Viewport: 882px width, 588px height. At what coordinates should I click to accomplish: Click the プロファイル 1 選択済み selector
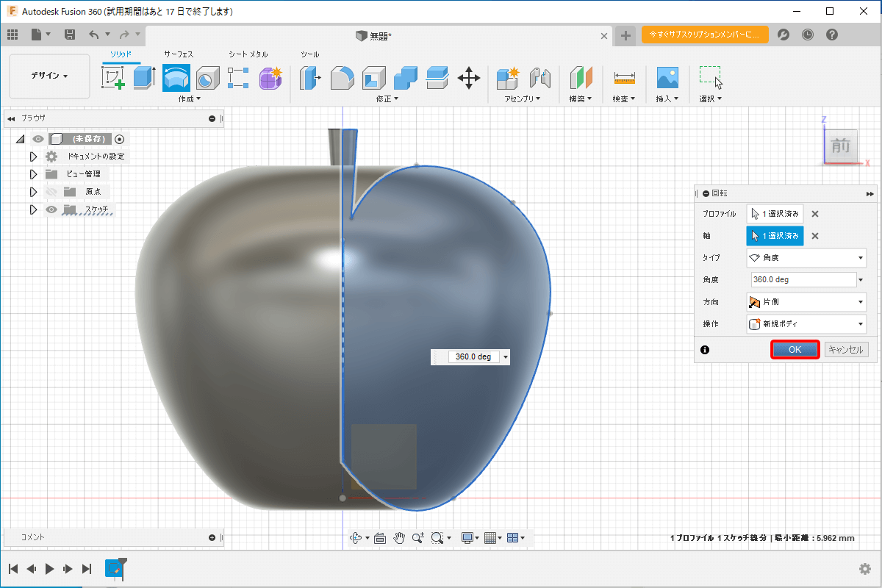pyautogui.click(x=775, y=214)
